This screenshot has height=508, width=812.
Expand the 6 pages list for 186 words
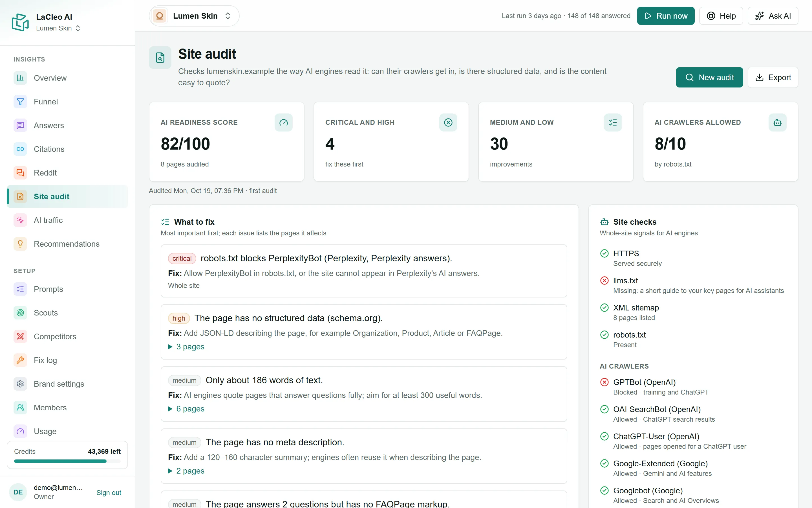point(186,409)
